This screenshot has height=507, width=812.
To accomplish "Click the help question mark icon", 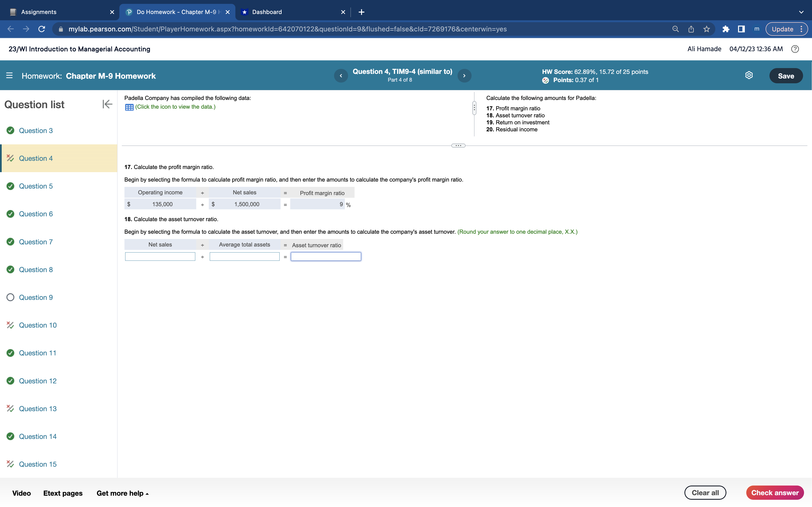I will click(x=795, y=49).
